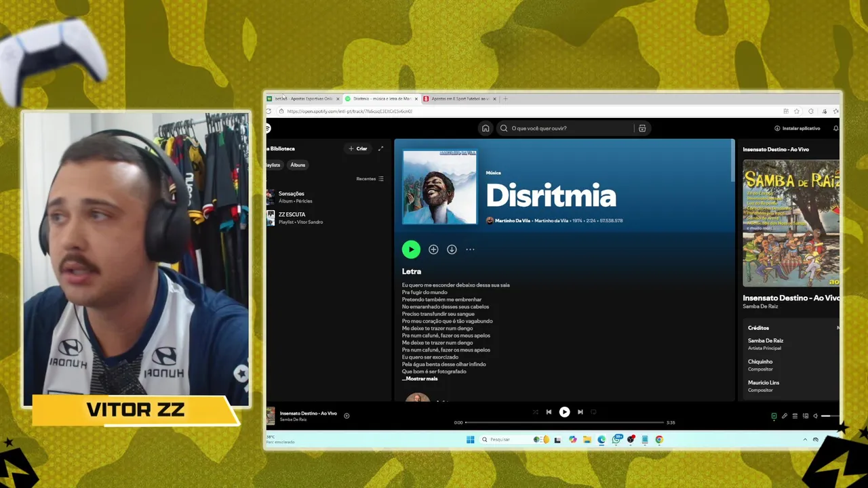Open Recentes sort dropdown
This screenshot has height=488, width=868.
[370, 179]
